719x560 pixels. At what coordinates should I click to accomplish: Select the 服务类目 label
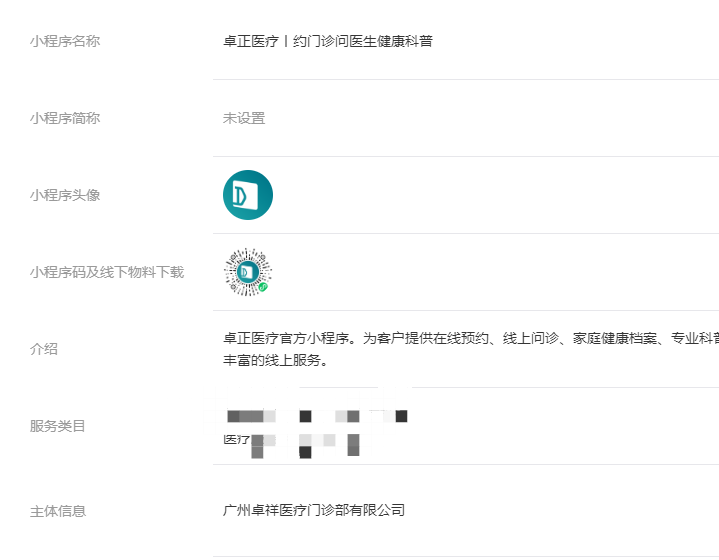click(x=58, y=426)
